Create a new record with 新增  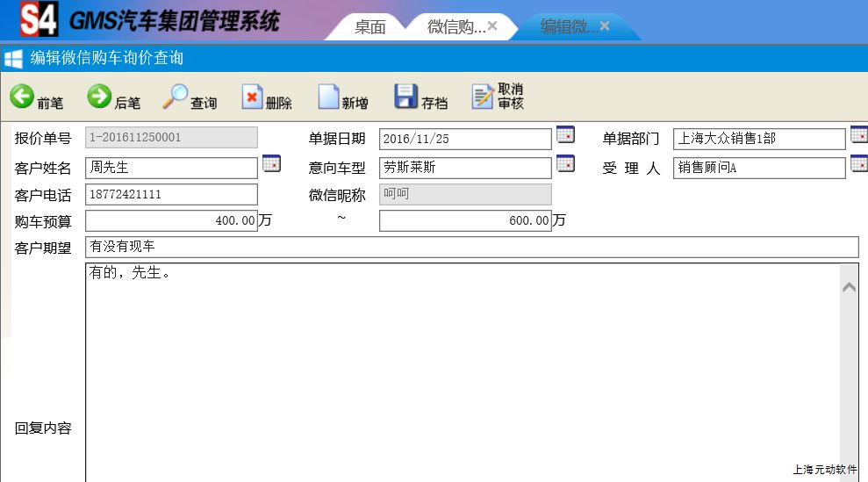point(342,97)
